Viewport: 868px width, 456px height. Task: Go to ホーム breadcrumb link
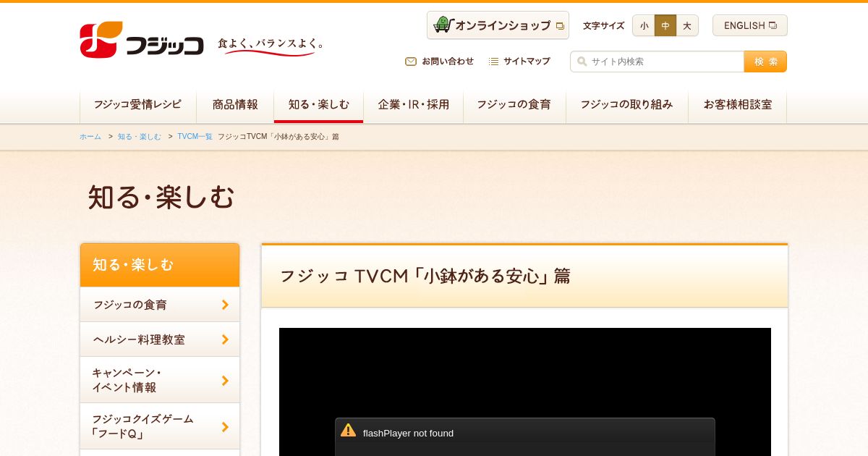(90, 137)
